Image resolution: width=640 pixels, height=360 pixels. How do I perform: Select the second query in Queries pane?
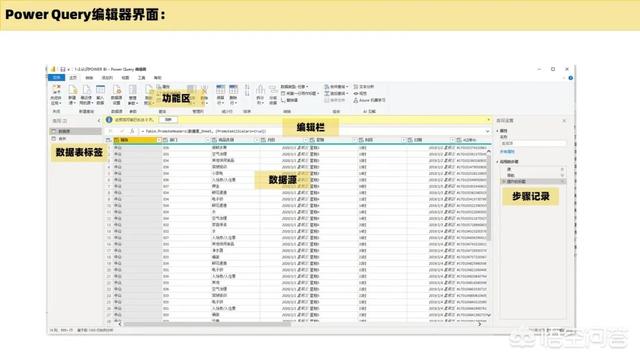click(76, 139)
